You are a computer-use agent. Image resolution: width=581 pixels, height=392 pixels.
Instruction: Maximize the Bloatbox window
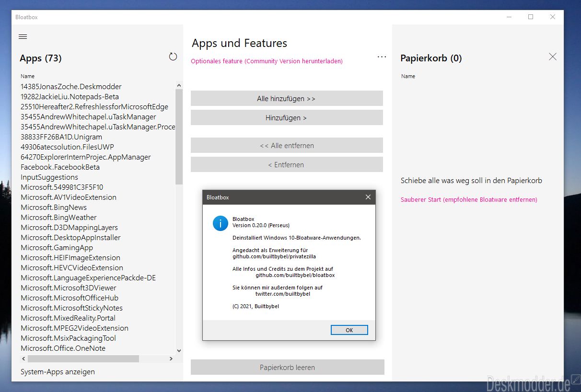click(x=531, y=17)
